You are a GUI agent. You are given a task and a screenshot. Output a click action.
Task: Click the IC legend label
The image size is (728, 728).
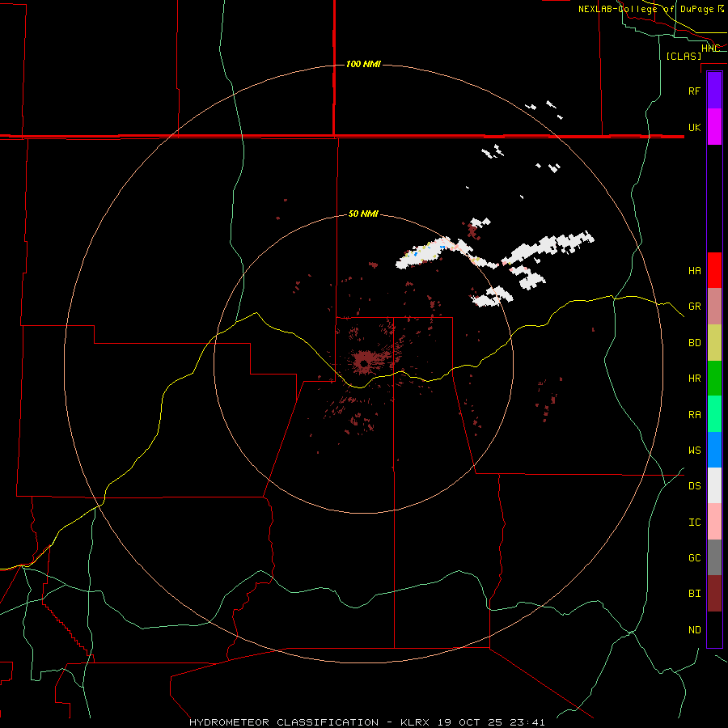694,523
